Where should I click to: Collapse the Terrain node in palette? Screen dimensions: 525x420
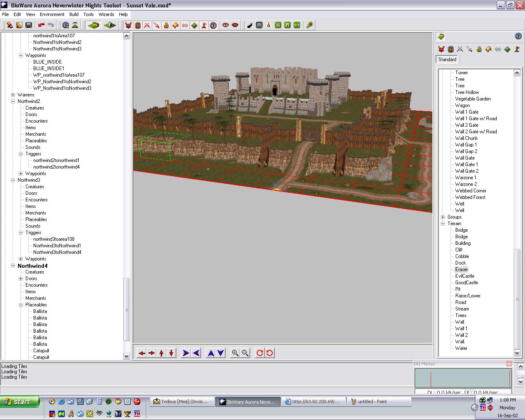[443, 224]
